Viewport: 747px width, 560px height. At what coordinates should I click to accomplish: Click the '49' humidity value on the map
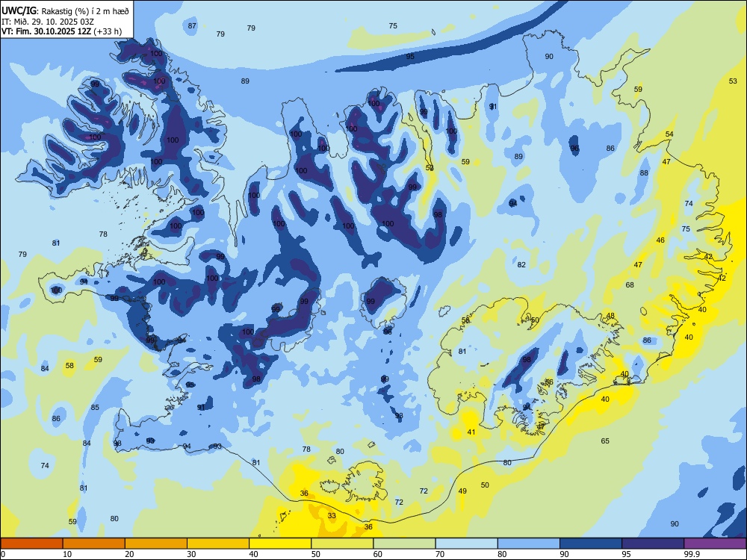click(462, 491)
